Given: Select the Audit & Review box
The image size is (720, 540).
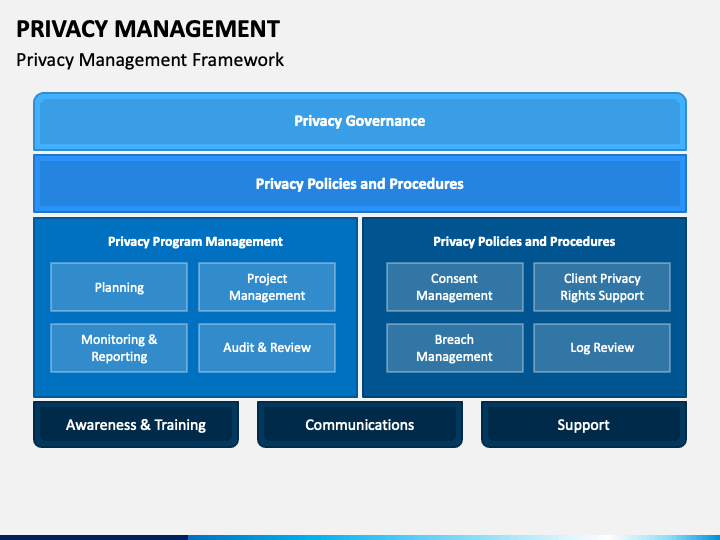Looking at the screenshot, I should (267, 348).
